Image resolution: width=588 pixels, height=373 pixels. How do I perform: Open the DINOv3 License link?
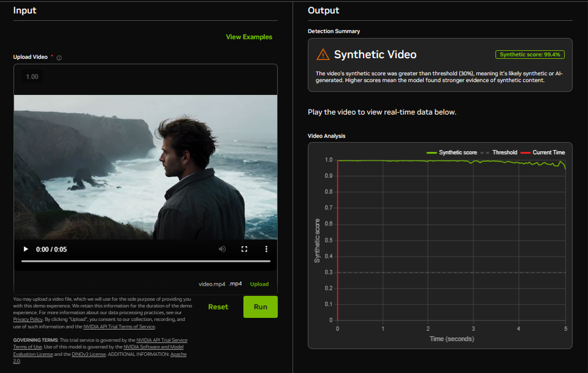[89, 354]
